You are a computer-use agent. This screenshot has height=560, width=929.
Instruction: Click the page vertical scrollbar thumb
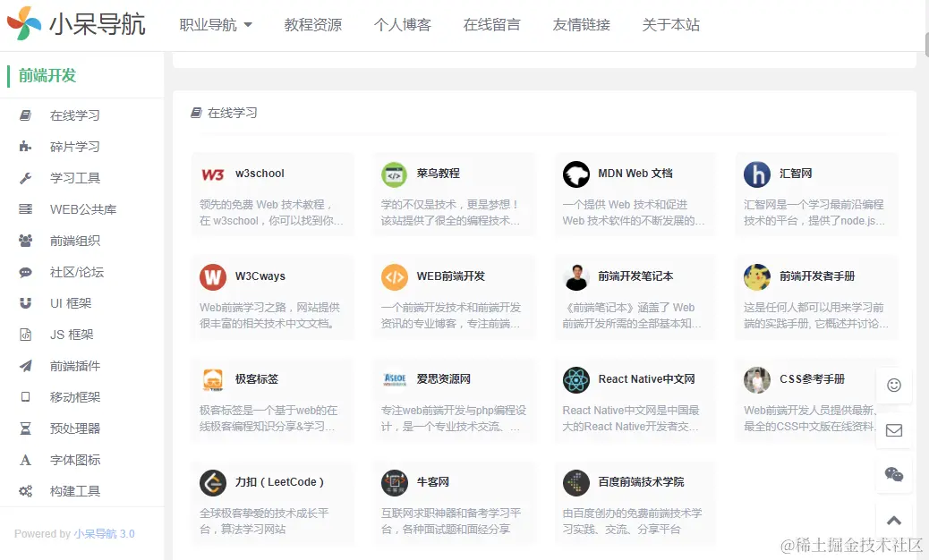tap(926, 45)
